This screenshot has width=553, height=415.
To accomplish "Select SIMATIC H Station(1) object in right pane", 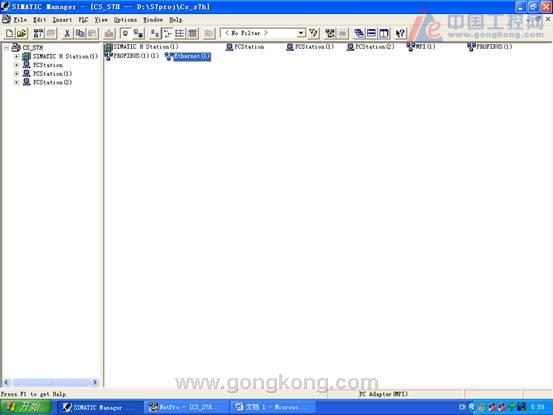I will (141, 47).
